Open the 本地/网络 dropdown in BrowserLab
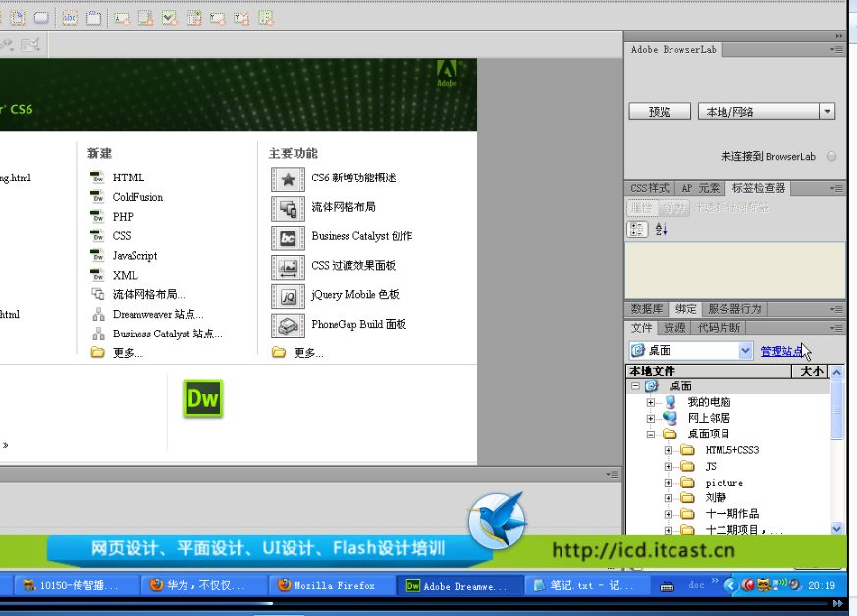The width and height of the screenshot is (857, 616). coord(827,112)
